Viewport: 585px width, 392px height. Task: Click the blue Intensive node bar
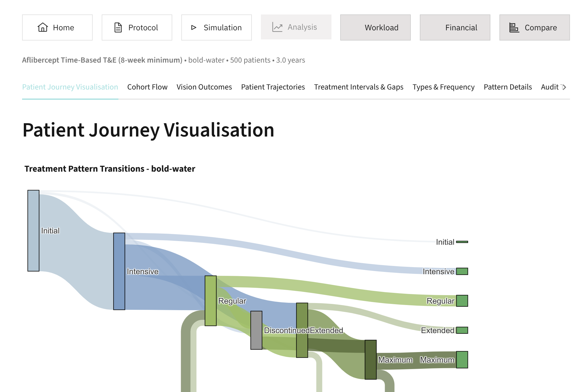coord(119,271)
